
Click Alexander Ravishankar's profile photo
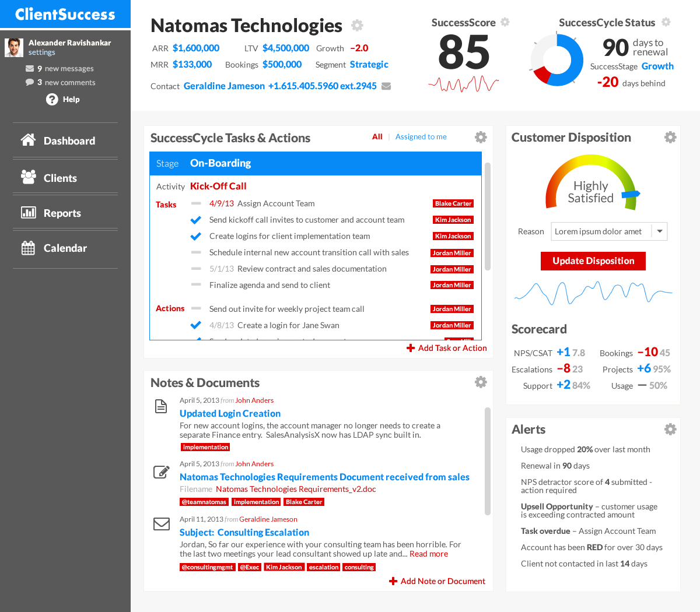[x=14, y=47]
